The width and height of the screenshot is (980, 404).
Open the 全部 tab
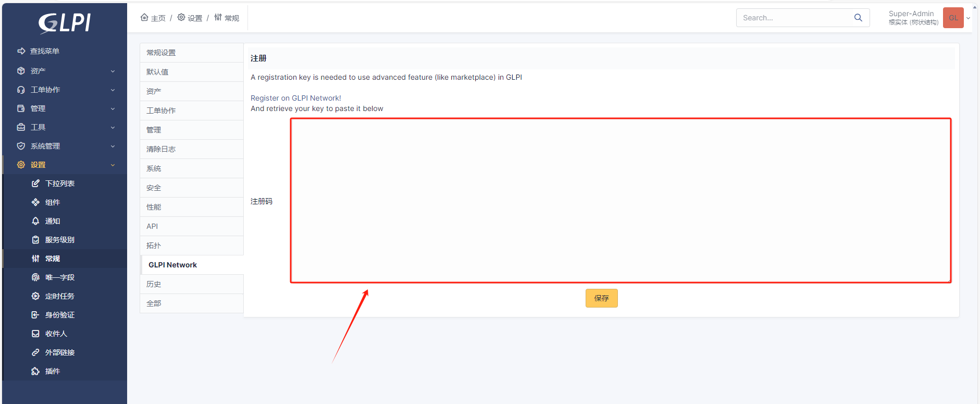(192, 303)
